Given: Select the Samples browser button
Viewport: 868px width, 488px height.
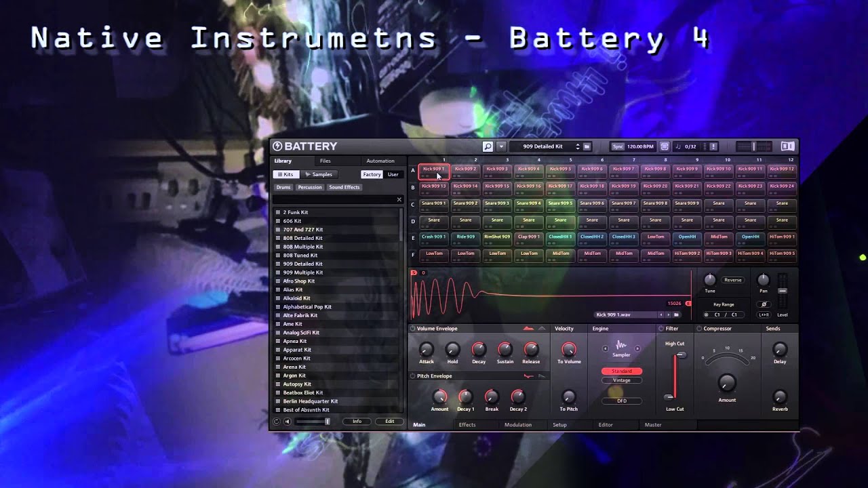Looking at the screenshot, I should tap(319, 174).
